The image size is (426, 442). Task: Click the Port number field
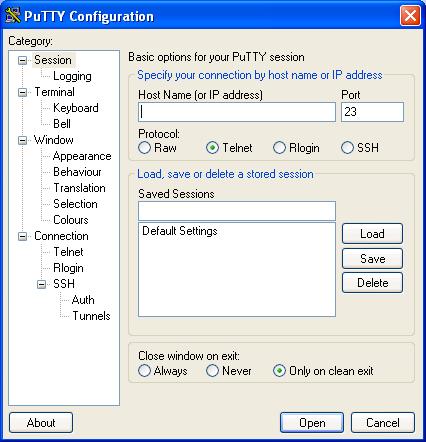click(x=372, y=112)
